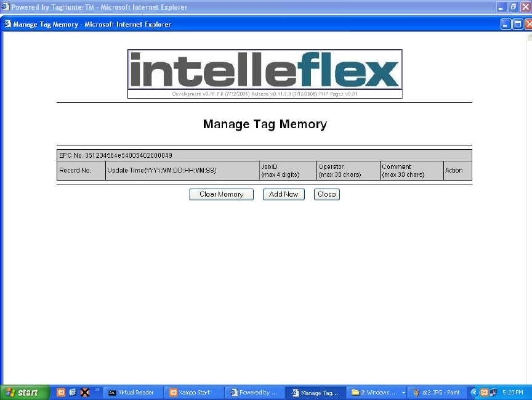Minimize the Manage Tag Memory window

(506, 24)
